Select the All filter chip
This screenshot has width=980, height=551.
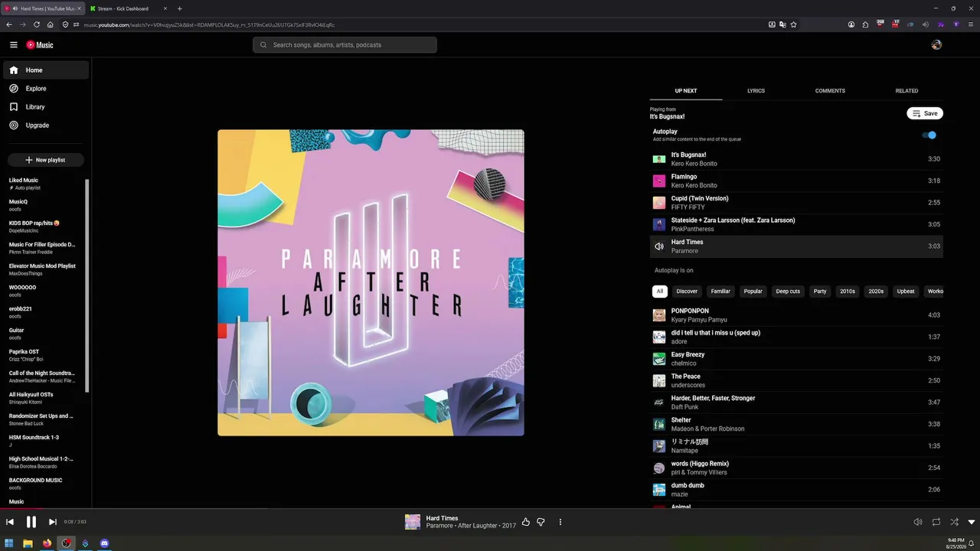click(659, 292)
